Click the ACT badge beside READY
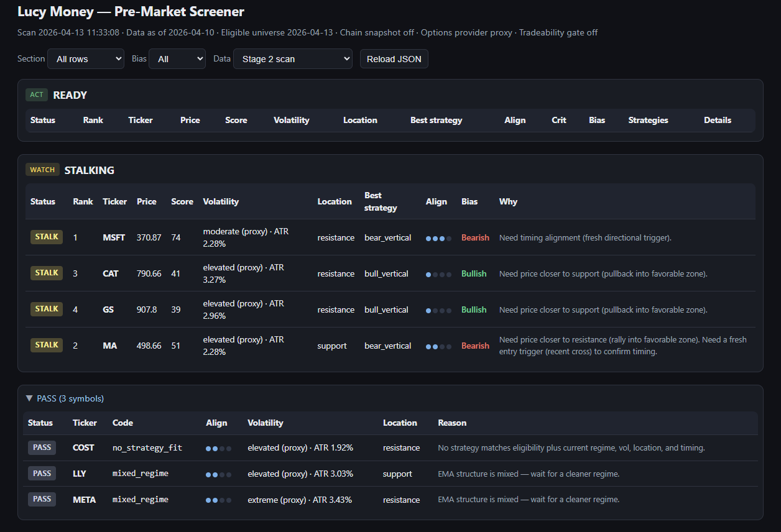Screen dimensions: 781x532 click(37, 95)
